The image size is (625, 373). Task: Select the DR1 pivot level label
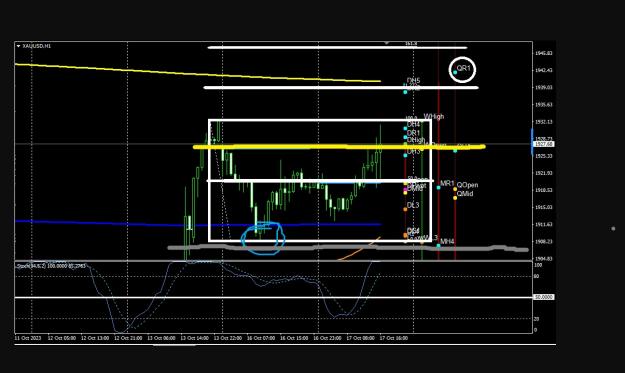tap(413, 133)
